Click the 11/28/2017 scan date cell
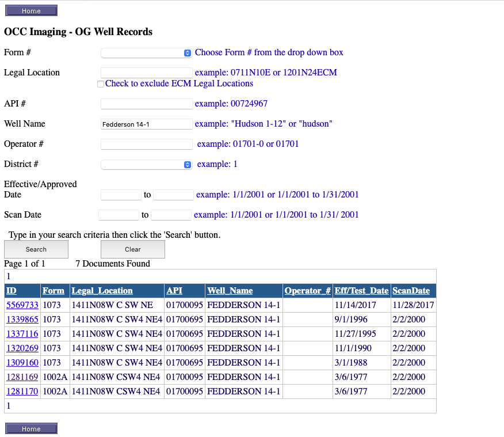Viewport: 504px width, 437px height. point(413,305)
